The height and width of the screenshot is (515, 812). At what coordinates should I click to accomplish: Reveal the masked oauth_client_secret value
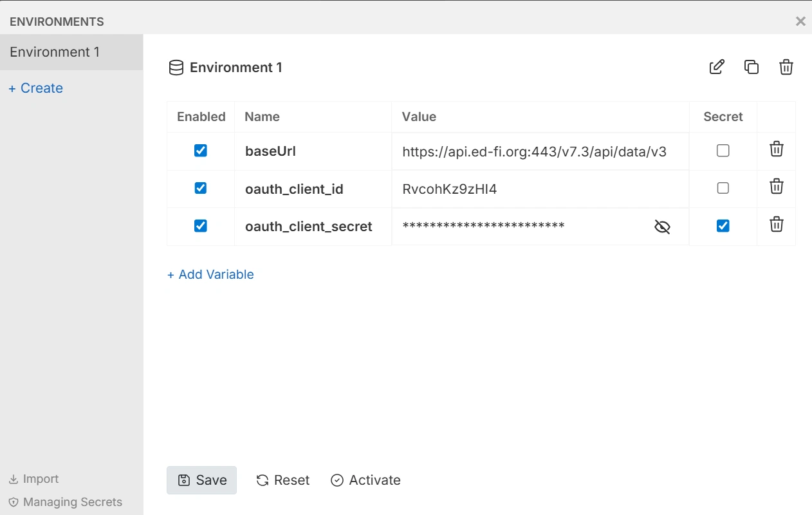[x=662, y=227]
